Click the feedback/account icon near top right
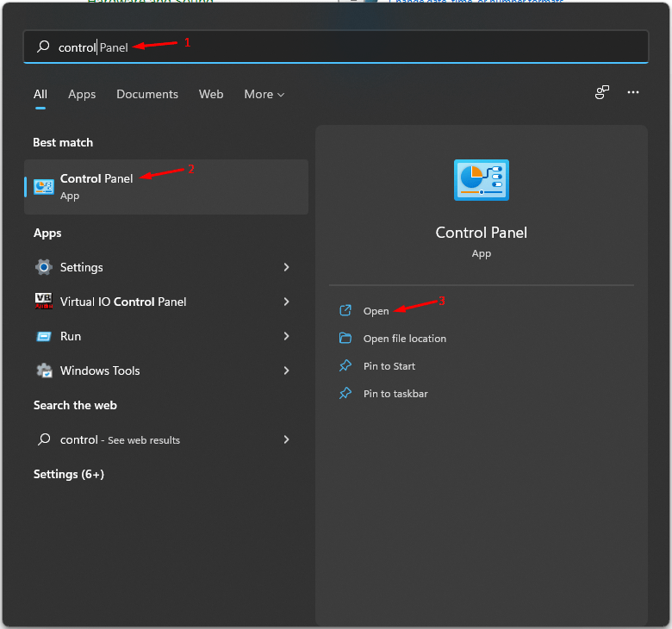Screen dimensions: 672x629 click(602, 92)
